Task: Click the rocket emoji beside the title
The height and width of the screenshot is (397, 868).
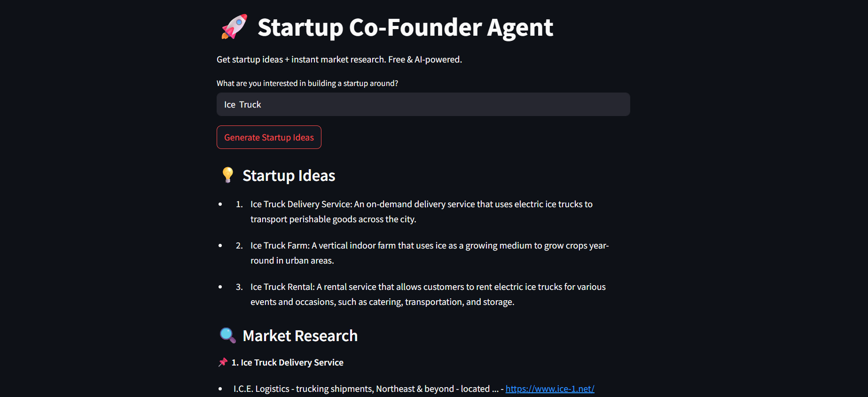Action: [234, 27]
